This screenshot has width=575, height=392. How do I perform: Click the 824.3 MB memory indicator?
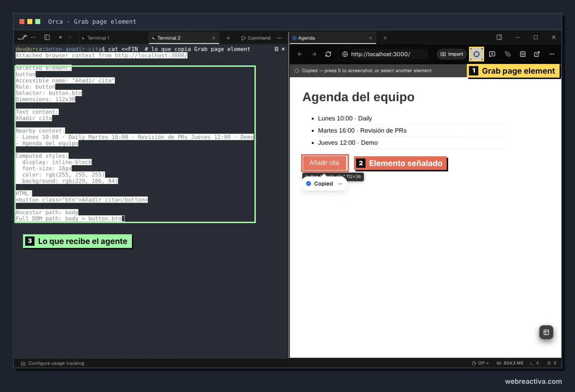510,363
